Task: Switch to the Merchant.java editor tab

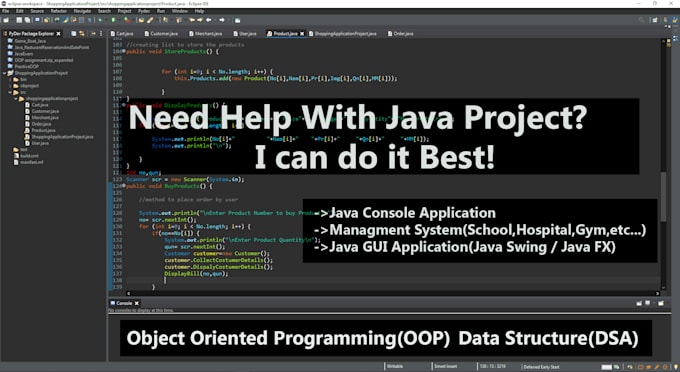Action: click(206, 33)
